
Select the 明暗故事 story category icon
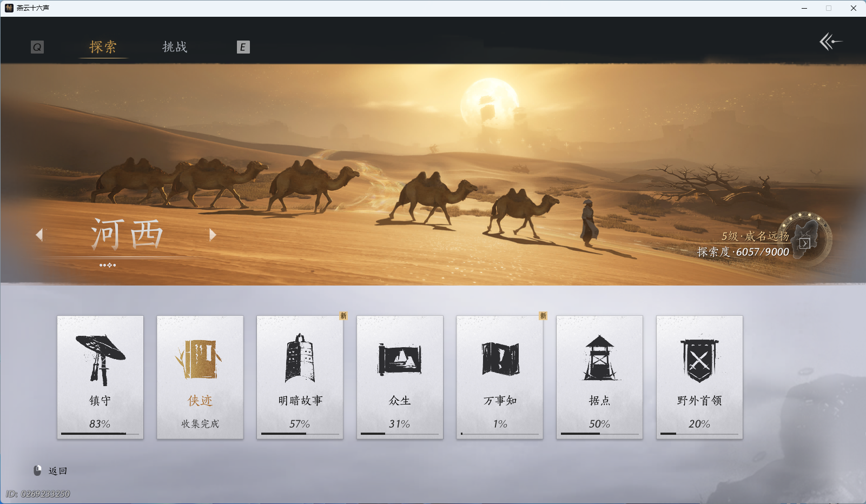[x=300, y=360]
